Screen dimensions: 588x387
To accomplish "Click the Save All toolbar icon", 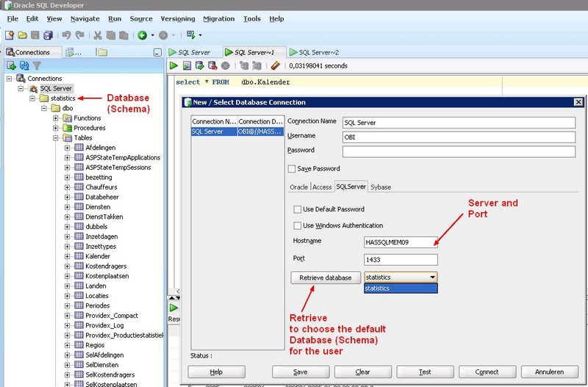I will click(48, 35).
